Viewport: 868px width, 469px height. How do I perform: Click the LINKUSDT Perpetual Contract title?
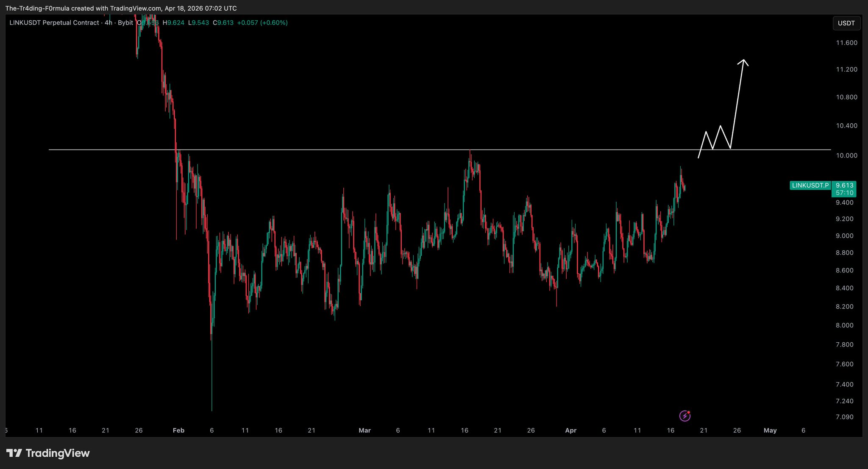tap(54, 23)
